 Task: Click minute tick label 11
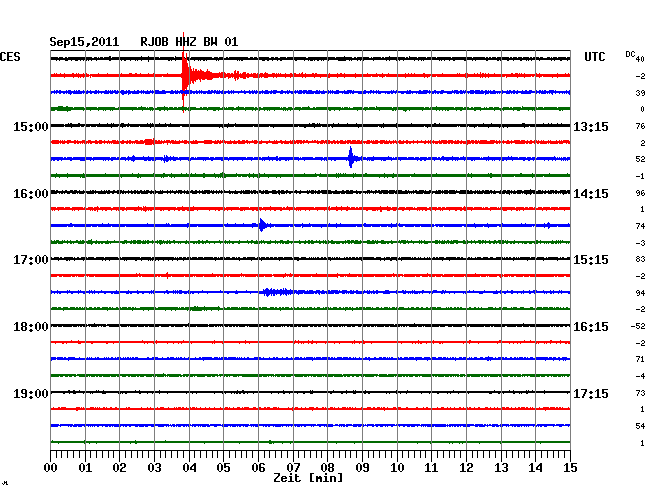pos(431,467)
